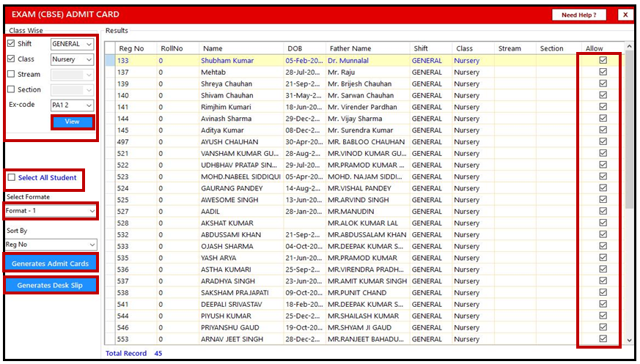Click the Total Record count 45
This screenshot has height=364, width=640.
(x=158, y=354)
